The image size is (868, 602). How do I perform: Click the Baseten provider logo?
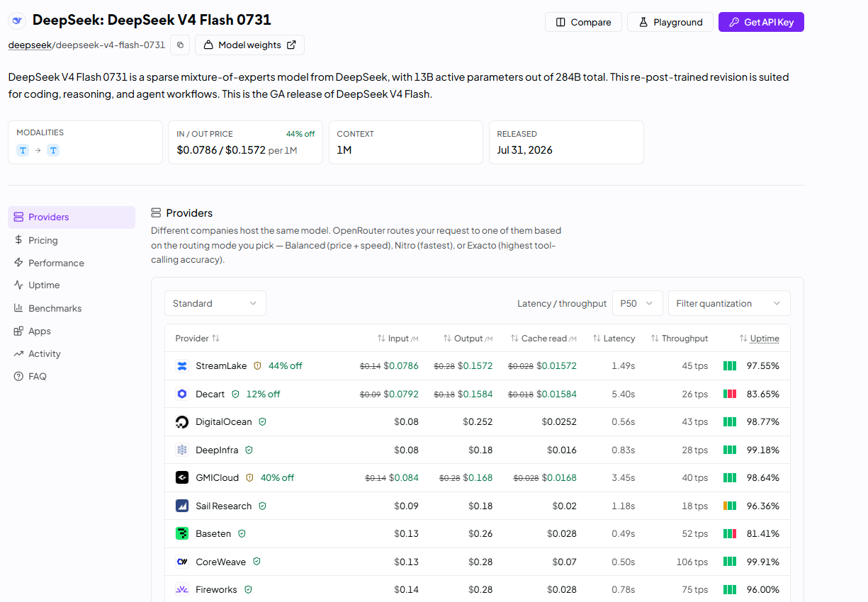pyautogui.click(x=182, y=533)
